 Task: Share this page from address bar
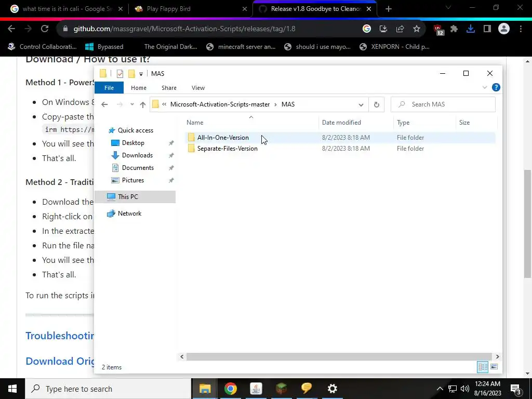[x=400, y=29]
